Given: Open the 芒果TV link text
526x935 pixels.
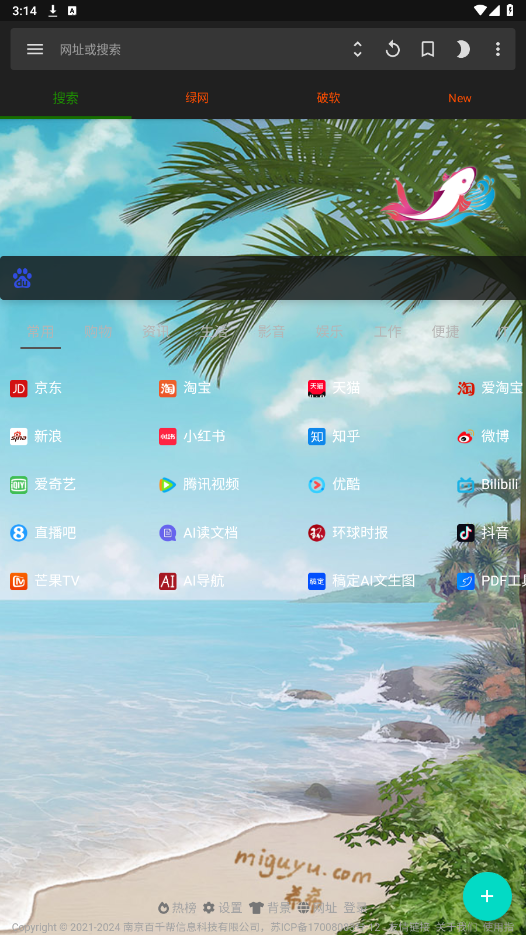Looking at the screenshot, I should click(x=57, y=581).
